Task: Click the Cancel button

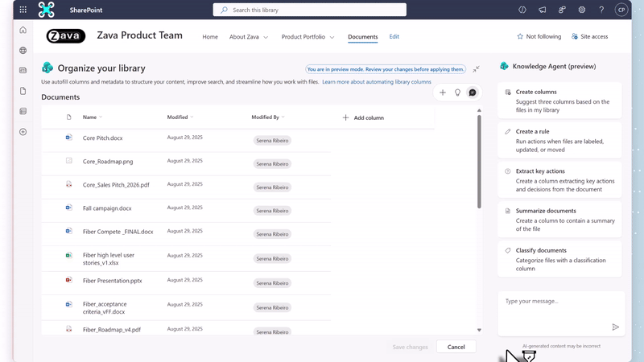Action: 456,347
